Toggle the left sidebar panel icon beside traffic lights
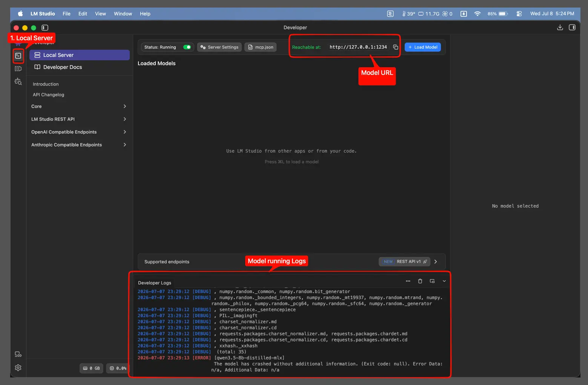This screenshot has width=588, height=385. click(45, 27)
